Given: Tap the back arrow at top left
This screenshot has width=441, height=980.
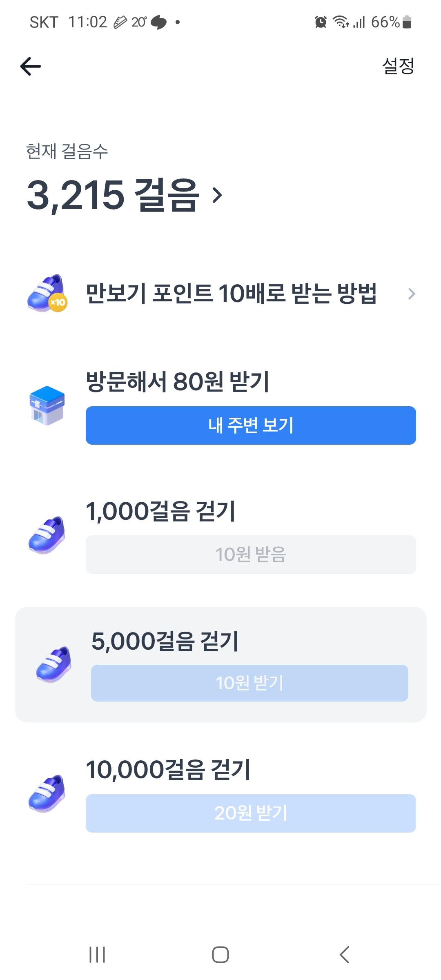Looking at the screenshot, I should [31, 66].
